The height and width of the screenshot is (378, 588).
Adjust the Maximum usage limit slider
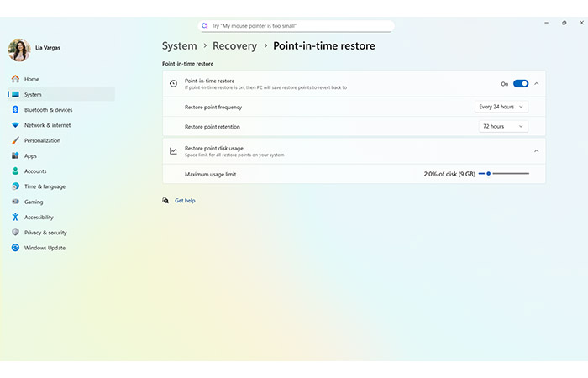click(488, 174)
